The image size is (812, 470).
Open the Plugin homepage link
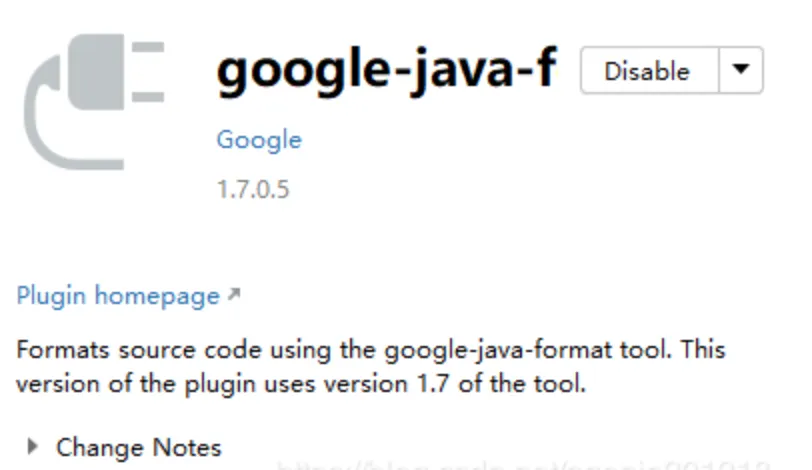tap(118, 296)
